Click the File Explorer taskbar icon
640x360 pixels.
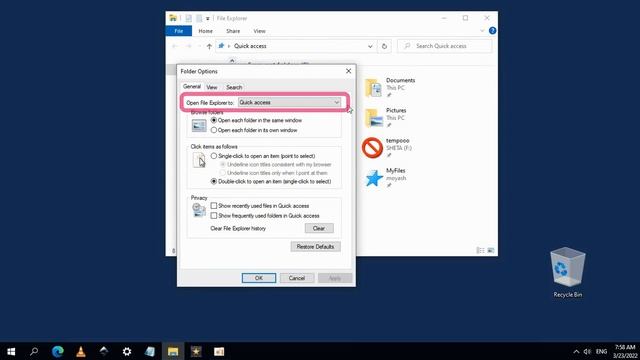click(173, 351)
